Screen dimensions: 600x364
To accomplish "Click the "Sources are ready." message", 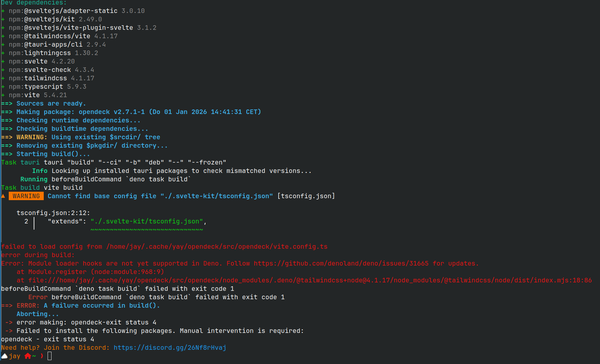I will tap(51, 103).
